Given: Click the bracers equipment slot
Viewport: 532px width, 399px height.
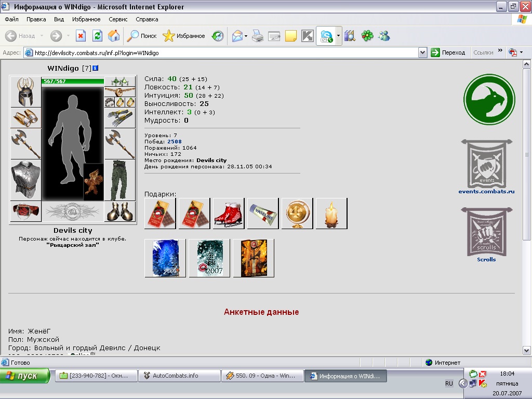Looking at the screenshot, I should tap(26, 118).
